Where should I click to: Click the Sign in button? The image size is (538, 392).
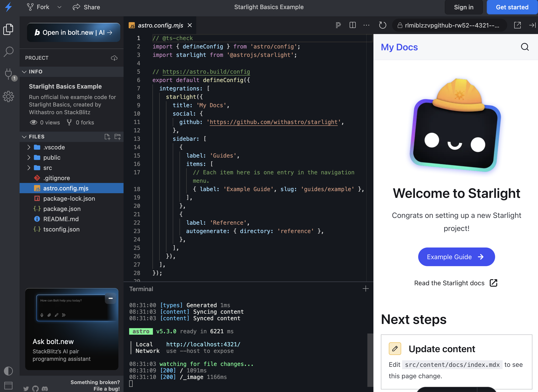click(463, 7)
